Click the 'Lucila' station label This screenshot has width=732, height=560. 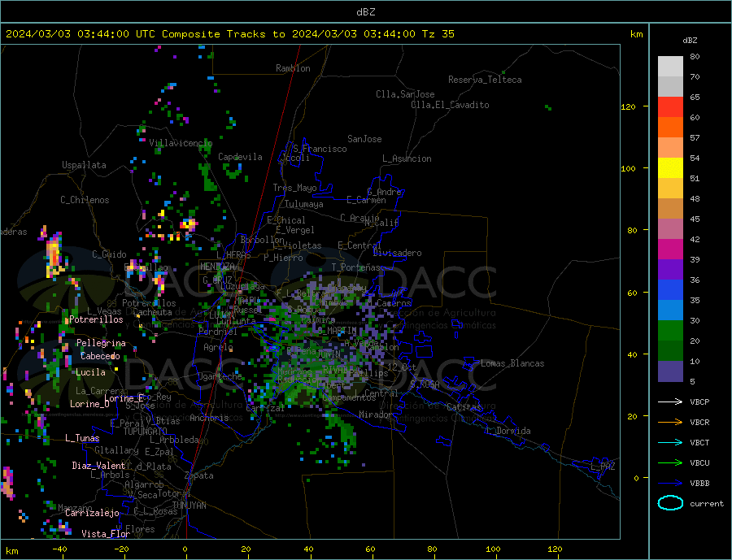click(90, 372)
